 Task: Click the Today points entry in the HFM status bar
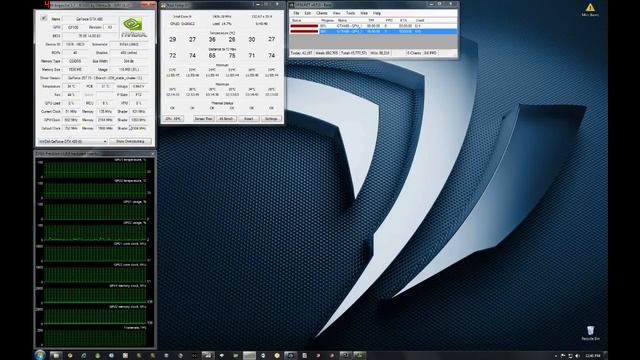point(301,53)
